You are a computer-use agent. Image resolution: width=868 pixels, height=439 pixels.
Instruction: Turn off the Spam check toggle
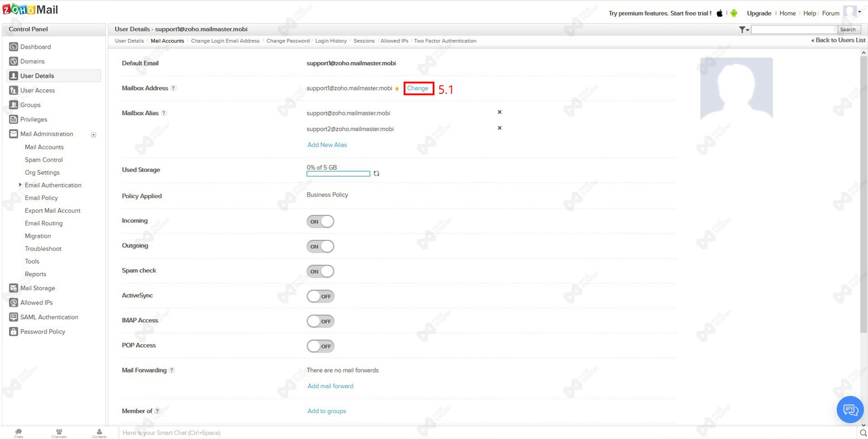click(321, 271)
